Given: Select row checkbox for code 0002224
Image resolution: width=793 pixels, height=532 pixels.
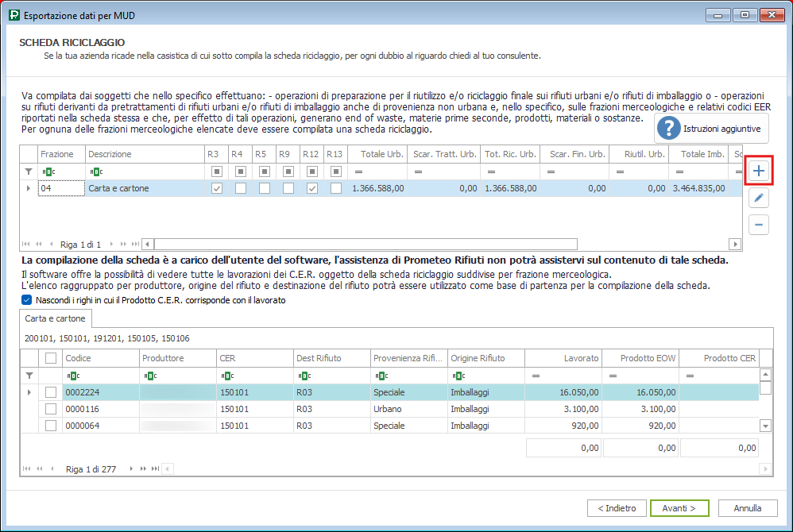Looking at the screenshot, I should click(x=51, y=392).
